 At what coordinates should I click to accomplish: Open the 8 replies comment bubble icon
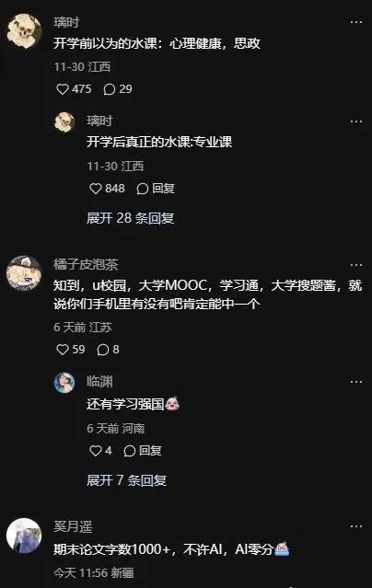click(103, 350)
